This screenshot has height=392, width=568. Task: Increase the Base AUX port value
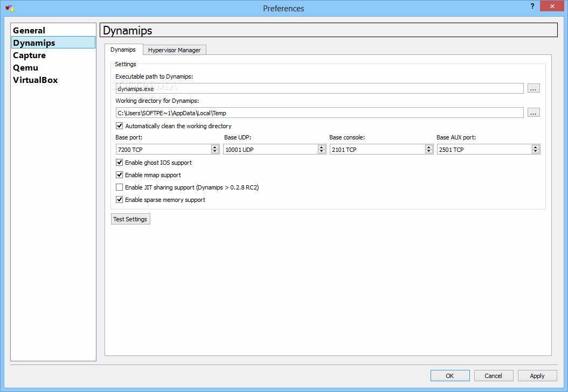pyautogui.click(x=536, y=147)
